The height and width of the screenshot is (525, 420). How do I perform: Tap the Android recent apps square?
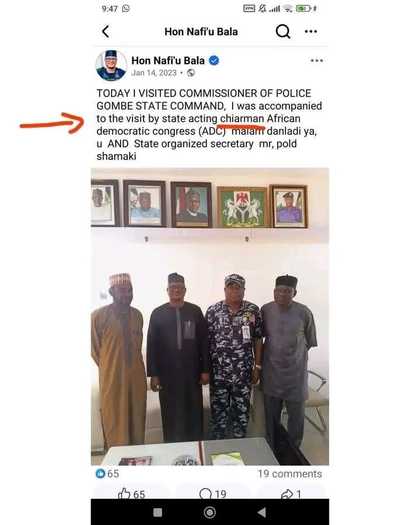coord(157,512)
